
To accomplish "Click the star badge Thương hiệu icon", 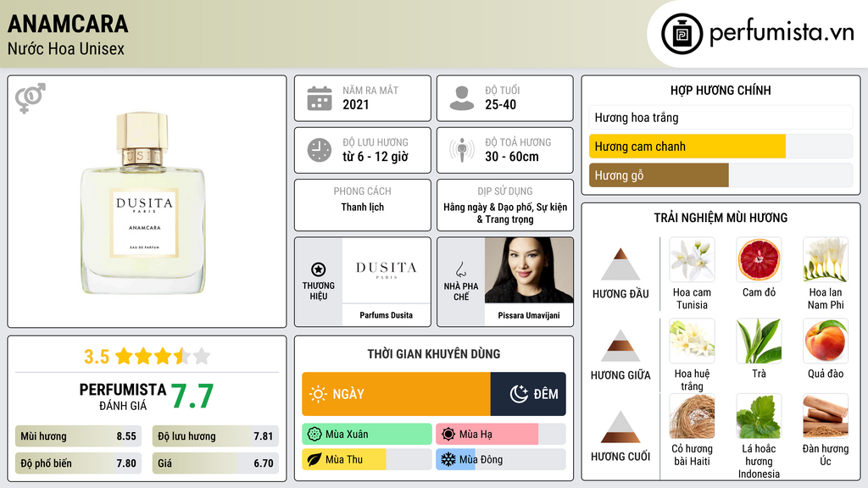I will 319,269.
